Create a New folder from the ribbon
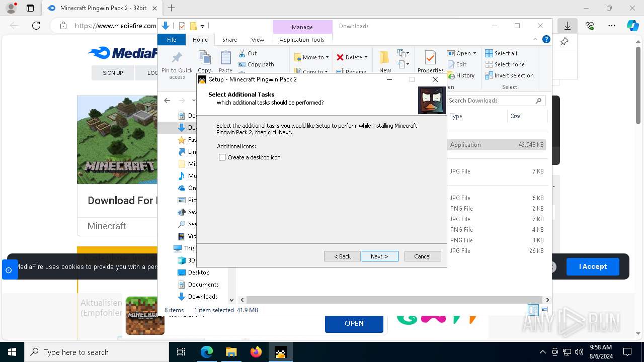This screenshot has height=362, width=644. coord(385,61)
